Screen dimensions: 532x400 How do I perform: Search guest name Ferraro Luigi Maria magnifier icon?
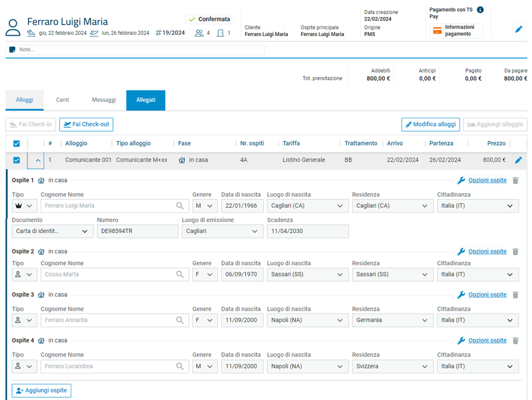pos(180,206)
